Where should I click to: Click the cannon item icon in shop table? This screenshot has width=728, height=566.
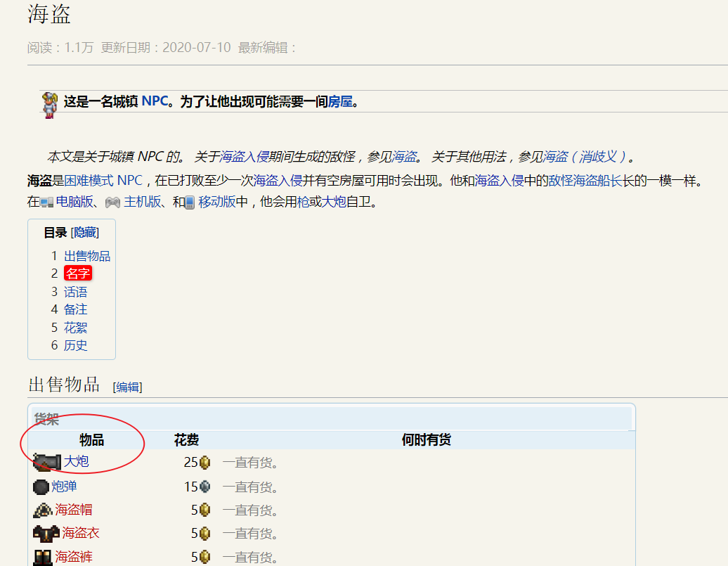[x=47, y=463]
